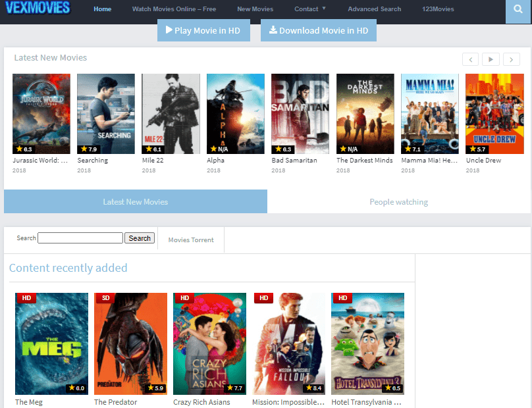This screenshot has height=408, width=532.
Task: Click 'The Meg' title below poster
Action: coord(29,402)
